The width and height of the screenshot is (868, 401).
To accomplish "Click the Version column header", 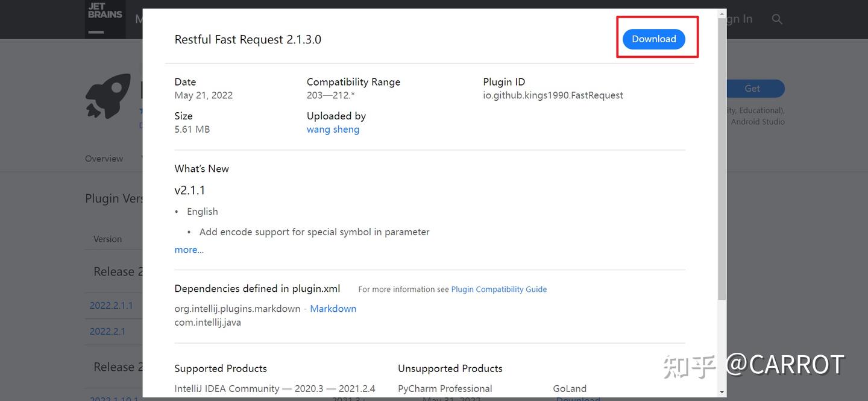I will coord(107,239).
